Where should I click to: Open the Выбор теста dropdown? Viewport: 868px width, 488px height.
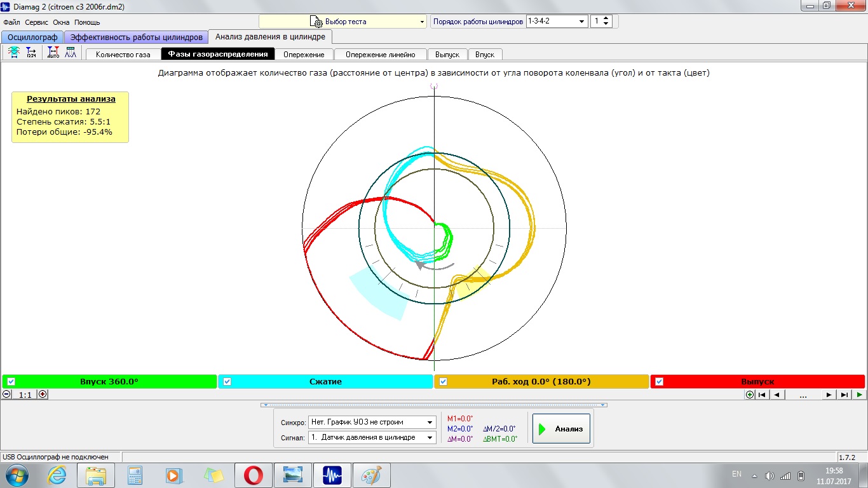[x=342, y=21]
